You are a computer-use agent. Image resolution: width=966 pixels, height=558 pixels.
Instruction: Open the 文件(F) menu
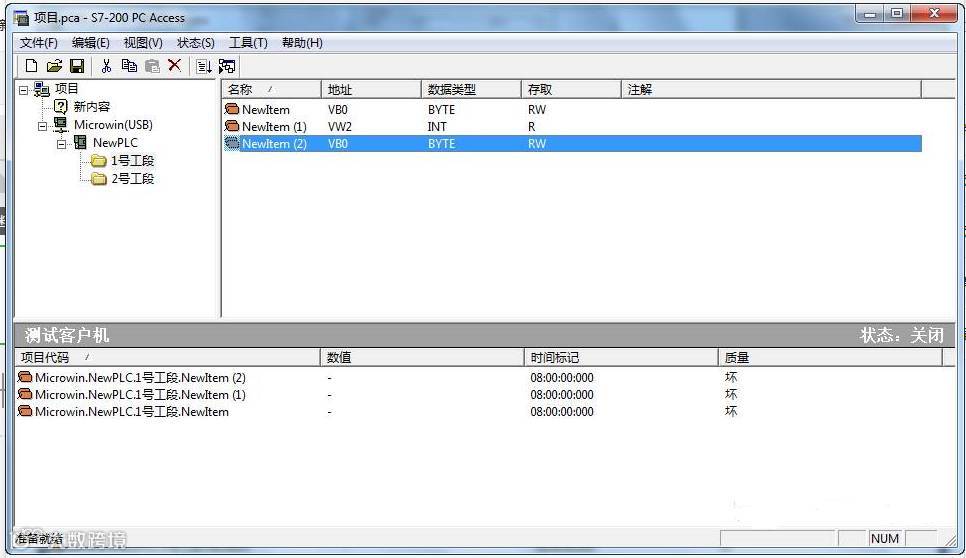pos(39,42)
